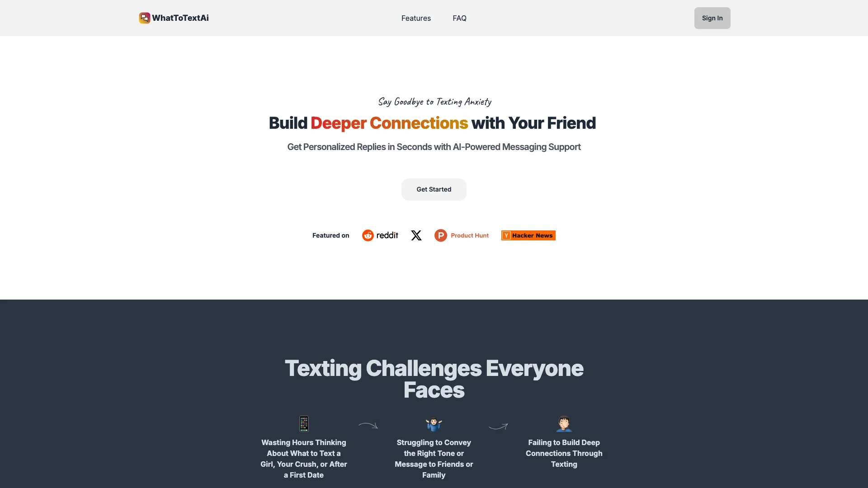Expand the FAQ section dropdown

point(459,17)
